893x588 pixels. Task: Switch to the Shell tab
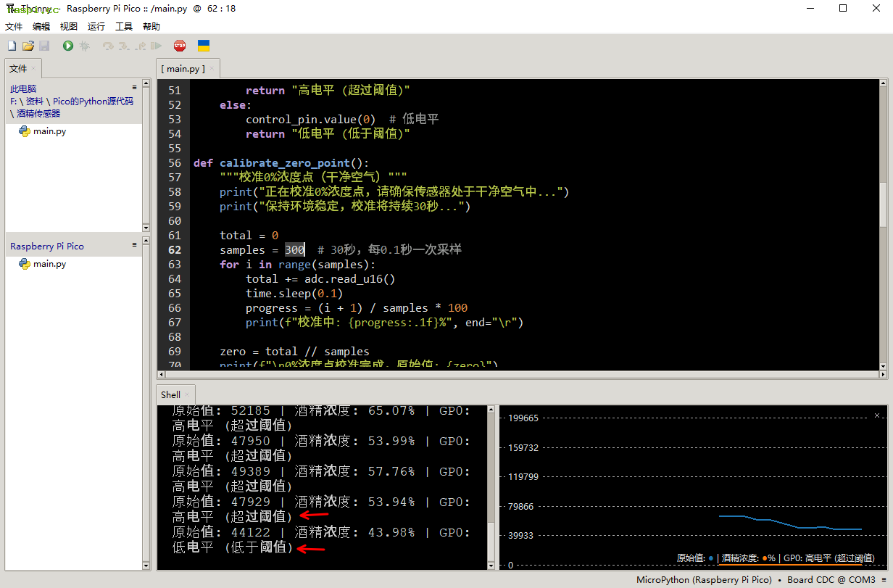[171, 394]
